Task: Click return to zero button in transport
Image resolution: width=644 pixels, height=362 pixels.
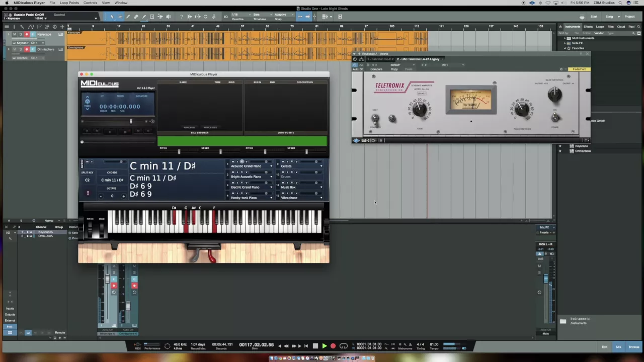Action: click(x=306, y=346)
